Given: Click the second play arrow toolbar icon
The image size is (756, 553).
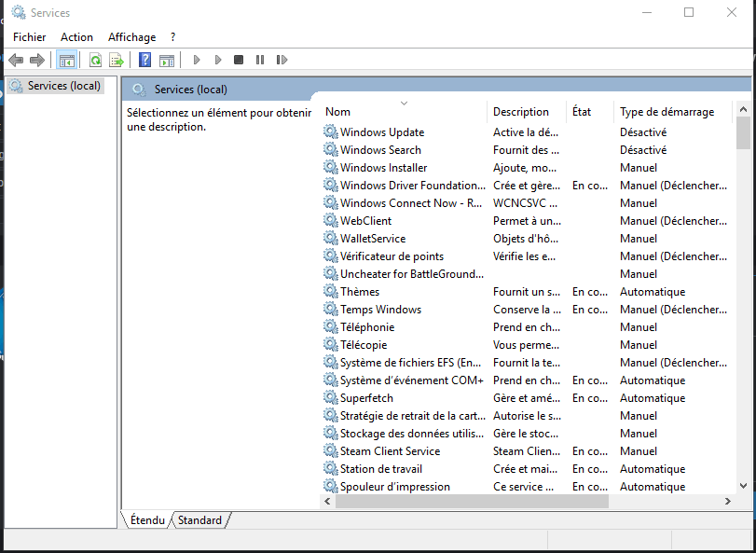Looking at the screenshot, I should [x=218, y=60].
